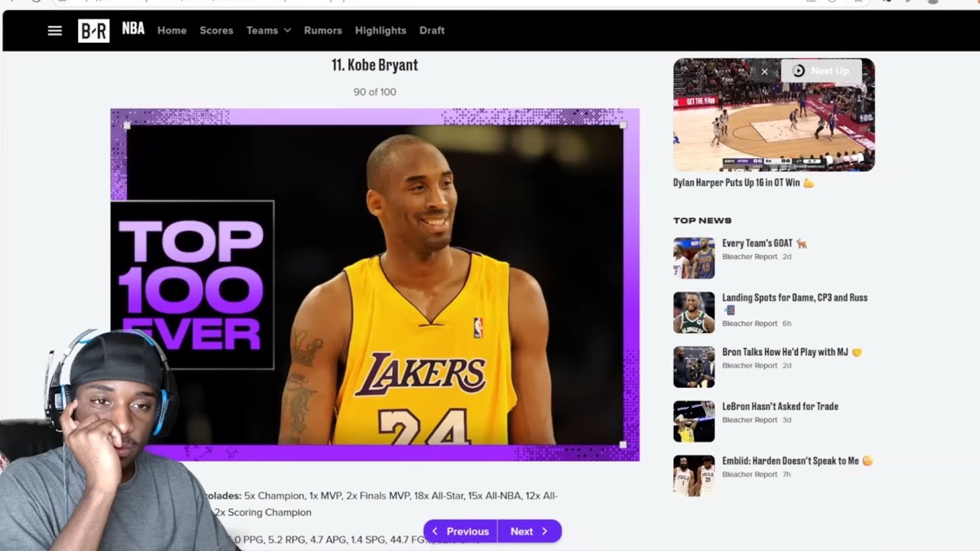The width and height of the screenshot is (980, 551).
Task: Click the Landing Spots article thumbnail
Action: [x=694, y=312]
